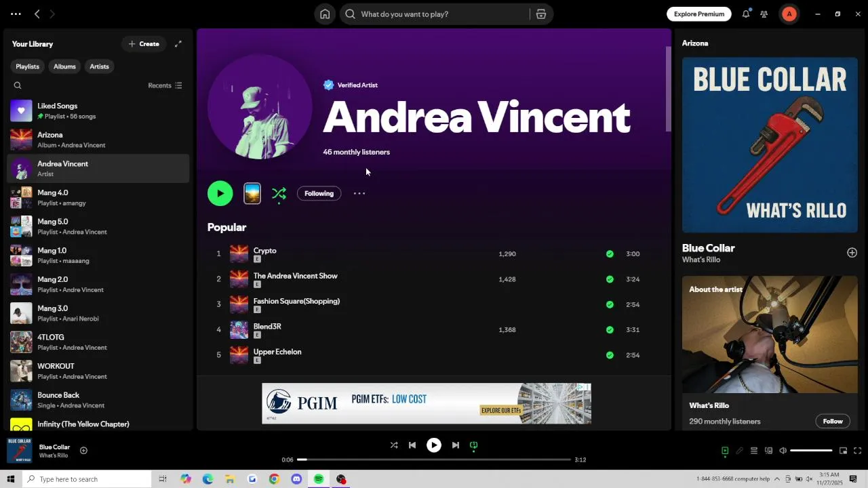Seek along the song progress bar
Viewport: 868px width, 488px height.
[434, 460]
